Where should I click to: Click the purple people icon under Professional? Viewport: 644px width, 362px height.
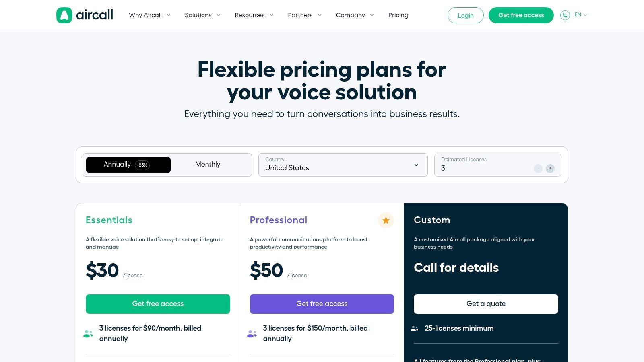pyautogui.click(x=252, y=333)
